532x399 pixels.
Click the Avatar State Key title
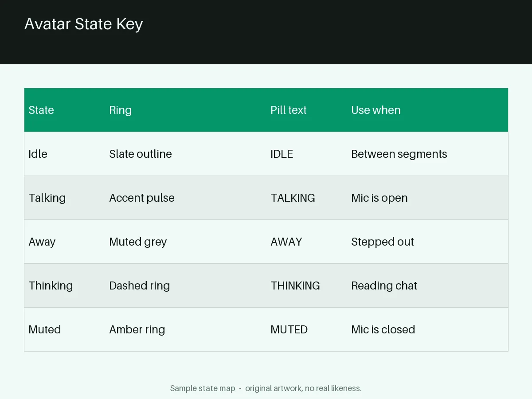coord(83,24)
